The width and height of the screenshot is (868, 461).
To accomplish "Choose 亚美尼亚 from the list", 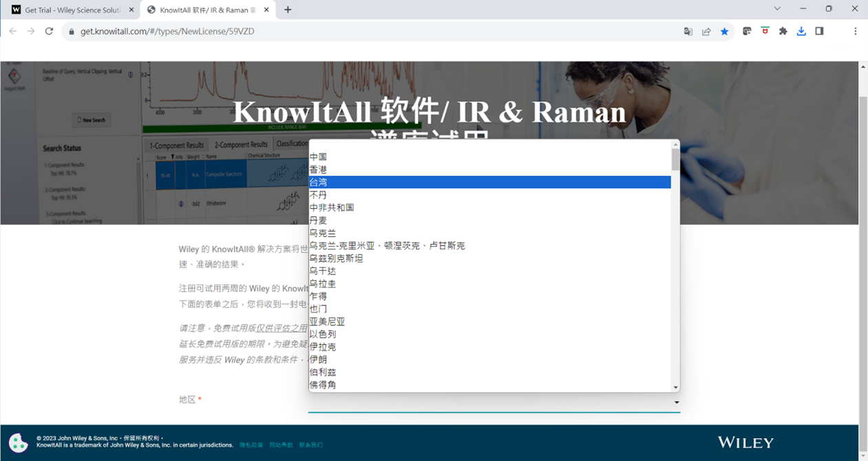I will [x=490, y=321].
